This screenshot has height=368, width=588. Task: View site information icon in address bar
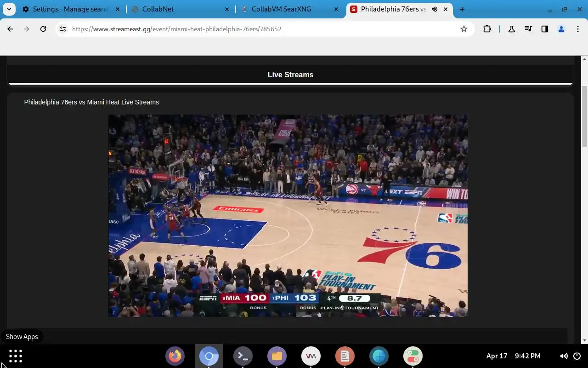point(63,29)
